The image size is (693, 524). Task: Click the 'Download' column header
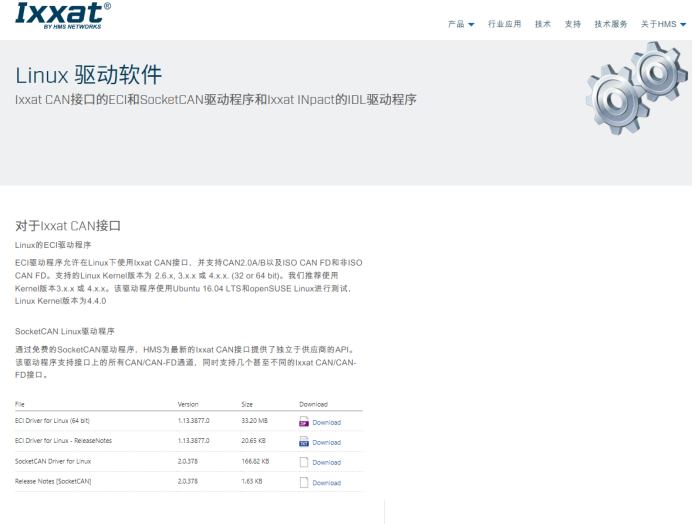[x=313, y=404]
